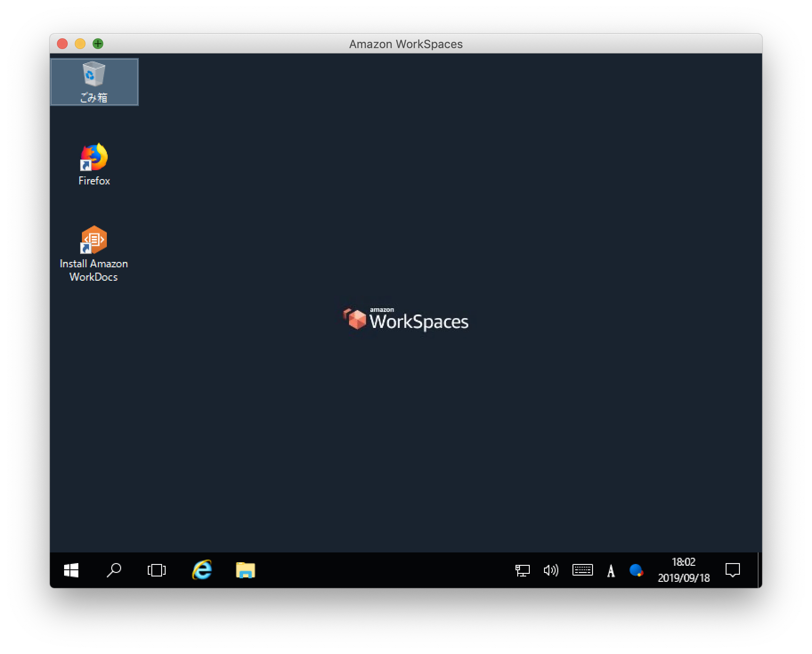Screen dimensions: 812x654
Task: Launch Internet Explorer from the taskbar
Action: tap(202, 570)
